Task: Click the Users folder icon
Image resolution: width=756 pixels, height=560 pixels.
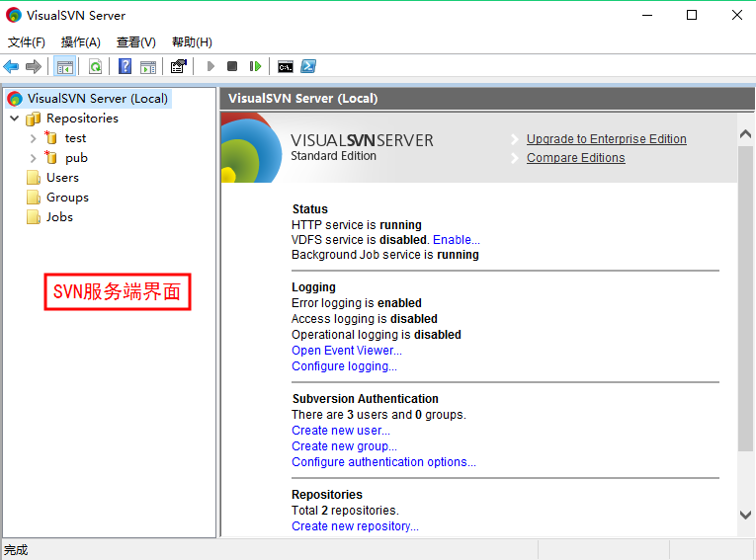Action: click(34, 178)
